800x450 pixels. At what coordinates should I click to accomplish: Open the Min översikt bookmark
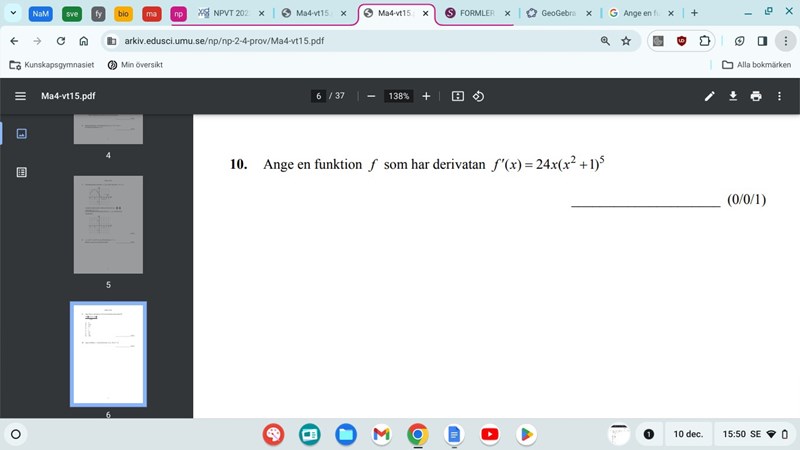tap(135, 65)
